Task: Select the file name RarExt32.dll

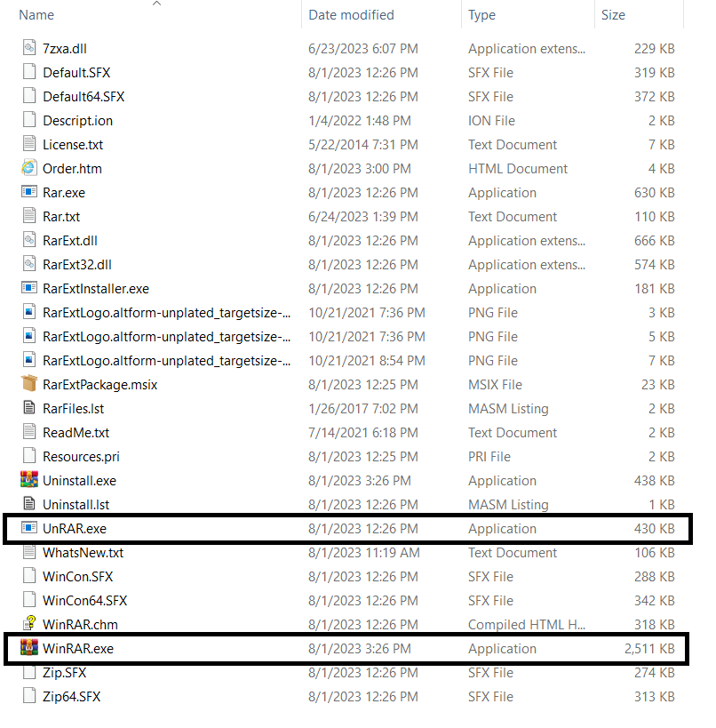Action: point(77,265)
